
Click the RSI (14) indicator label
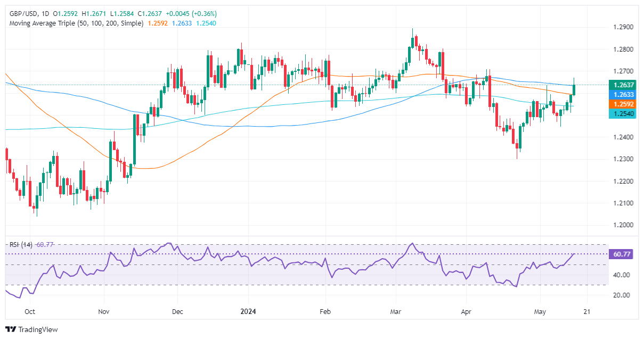coord(20,245)
